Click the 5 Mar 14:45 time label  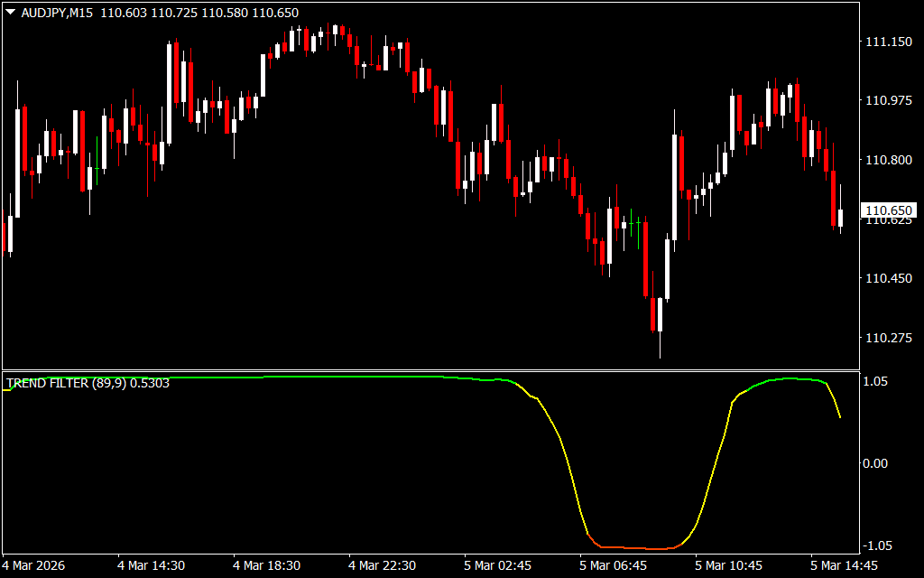844,566
